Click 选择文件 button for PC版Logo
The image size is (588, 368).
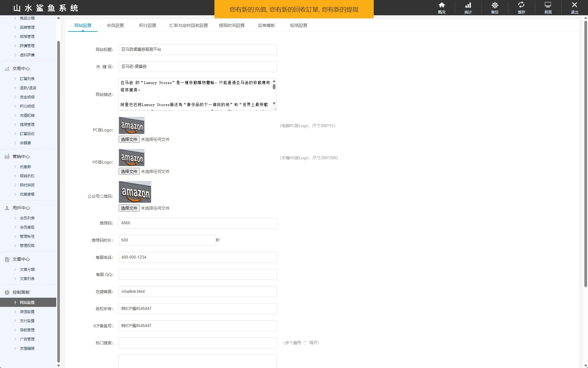pyautogui.click(x=129, y=139)
